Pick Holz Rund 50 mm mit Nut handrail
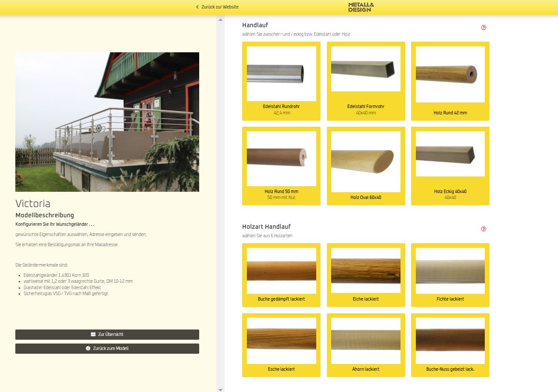 click(281, 166)
